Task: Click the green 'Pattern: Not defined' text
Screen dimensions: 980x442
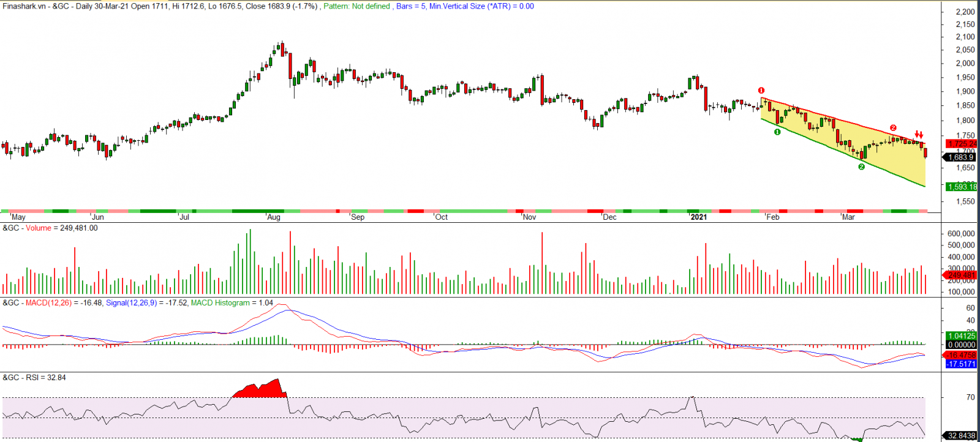Action: point(356,6)
